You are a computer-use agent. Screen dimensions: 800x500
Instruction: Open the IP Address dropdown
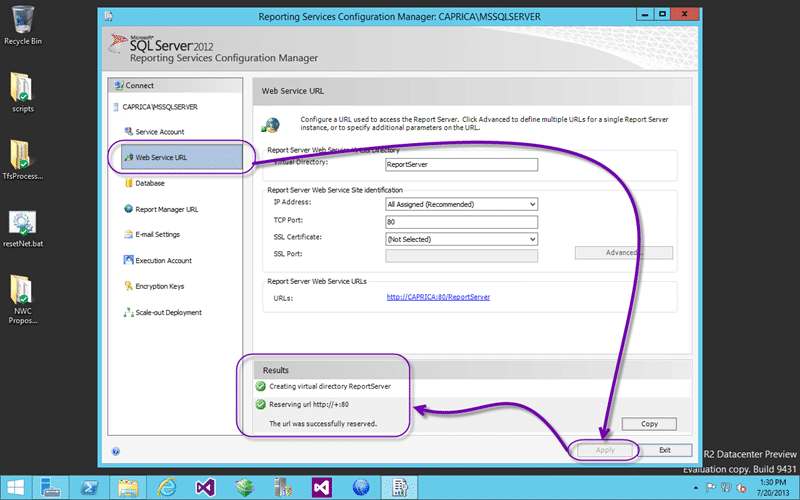pos(461,204)
